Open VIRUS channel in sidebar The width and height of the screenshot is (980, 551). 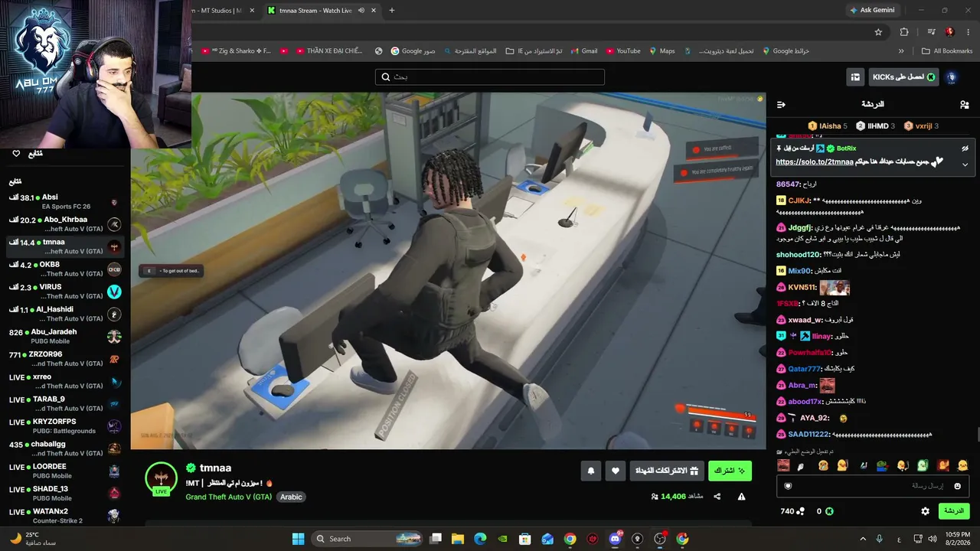[65, 292]
